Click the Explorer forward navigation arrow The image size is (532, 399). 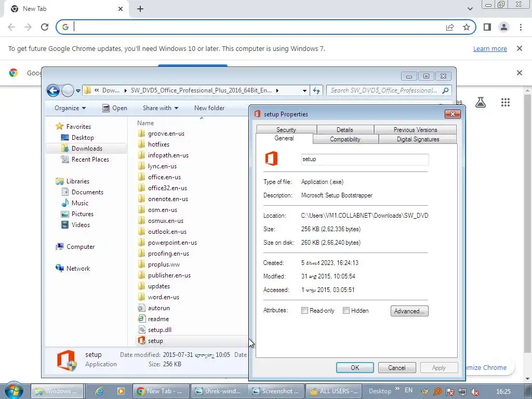[68, 90]
